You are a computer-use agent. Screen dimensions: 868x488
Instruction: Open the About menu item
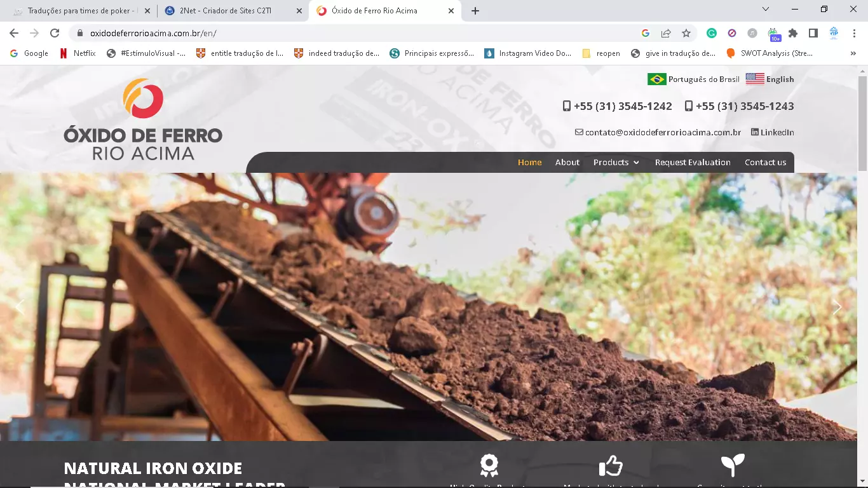[567, 162]
